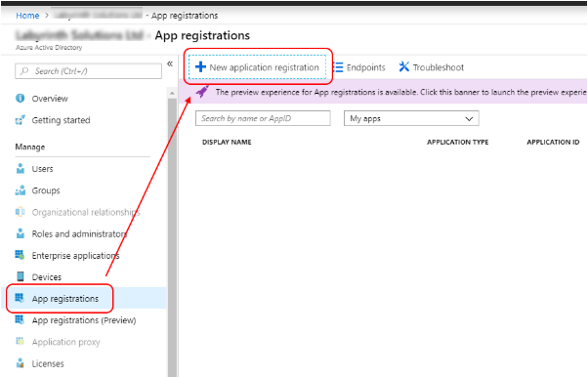Image resolution: width=588 pixels, height=377 pixels.
Task: Click the sidebar search field
Action: click(89, 71)
